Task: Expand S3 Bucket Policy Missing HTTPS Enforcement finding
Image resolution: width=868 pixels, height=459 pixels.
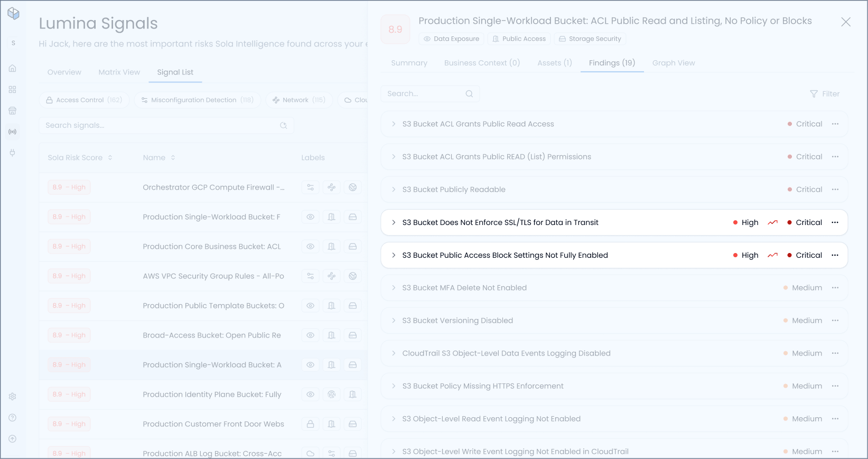Action: (x=394, y=386)
